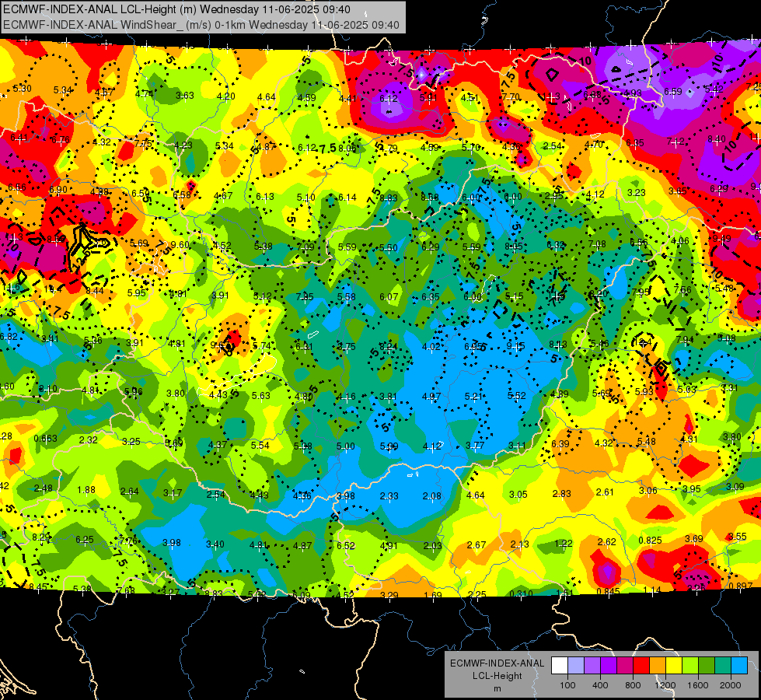
Task: Click wind shear value 2.13
Action: tap(519, 544)
